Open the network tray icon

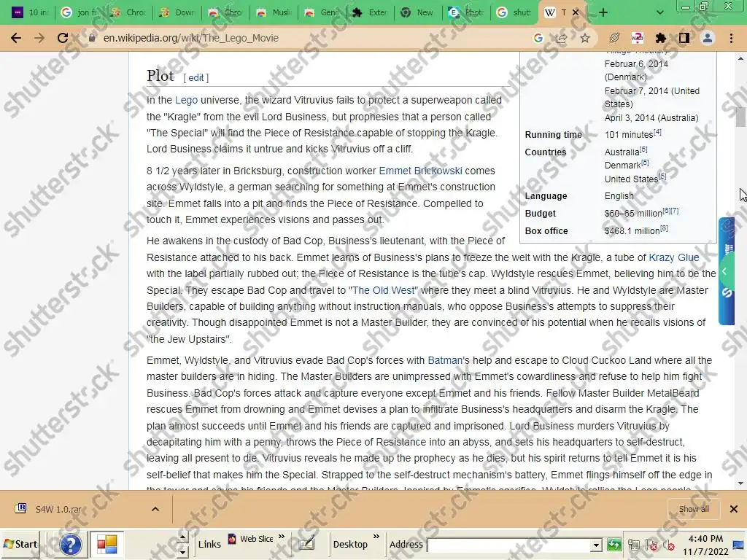[634, 545]
